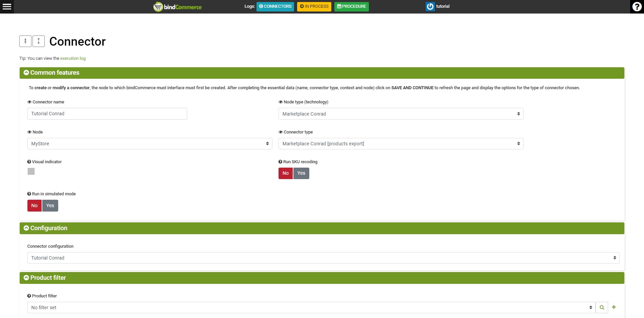The width and height of the screenshot is (644, 318).
Task: Pick the grey Visual indicator color swatch
Action: click(x=31, y=171)
